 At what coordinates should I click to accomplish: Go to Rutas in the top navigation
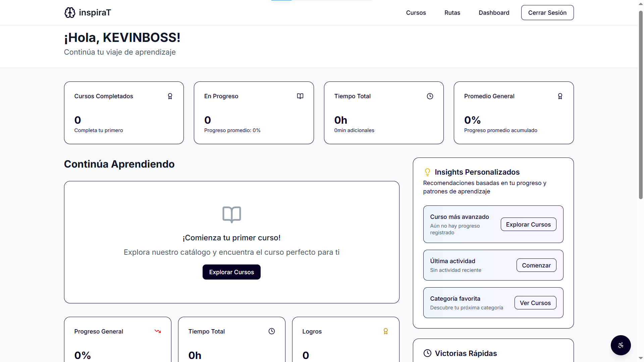[x=452, y=13]
